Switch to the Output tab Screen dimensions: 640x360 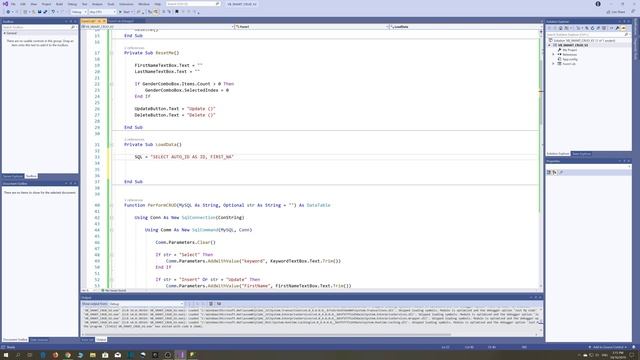[101, 340]
